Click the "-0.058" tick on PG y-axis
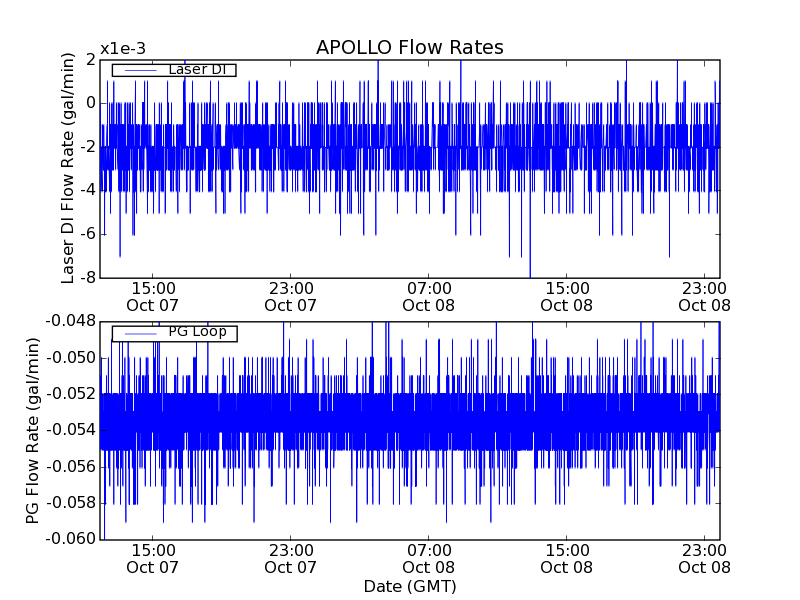This screenshot has height=600, width=800. (x=71, y=503)
